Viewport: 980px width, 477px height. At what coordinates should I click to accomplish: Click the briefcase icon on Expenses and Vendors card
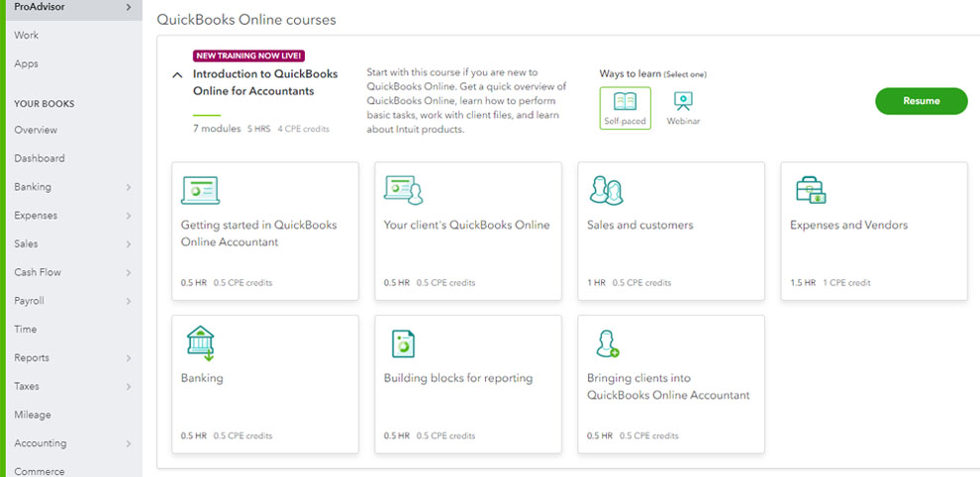811,190
